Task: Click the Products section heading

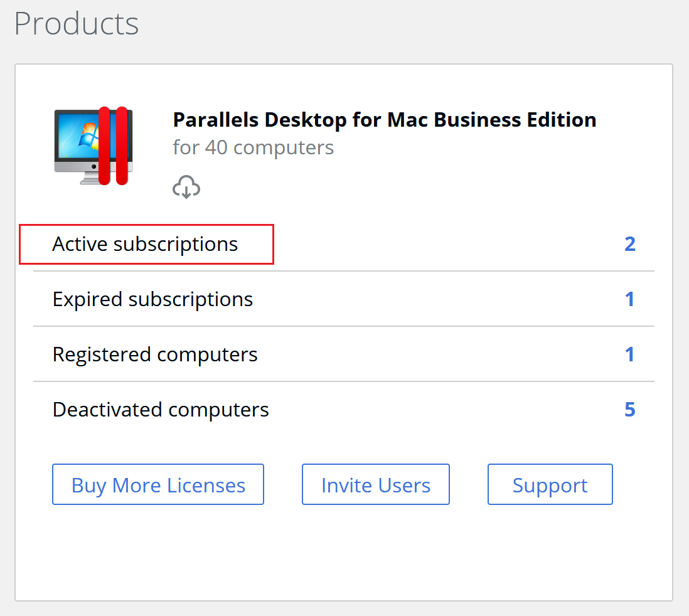Action: [76, 23]
